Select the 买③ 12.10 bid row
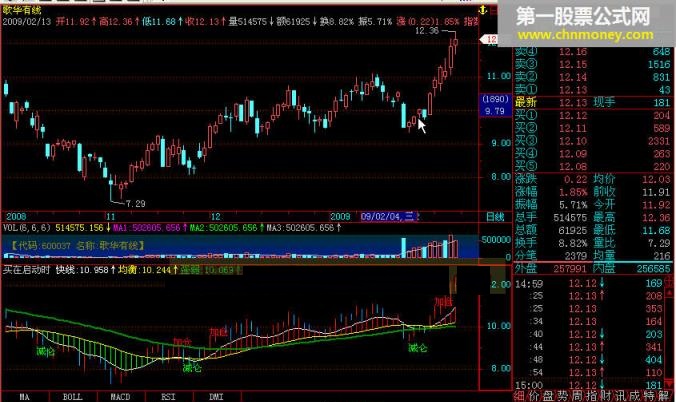The image size is (676, 402). pyautogui.click(x=593, y=141)
